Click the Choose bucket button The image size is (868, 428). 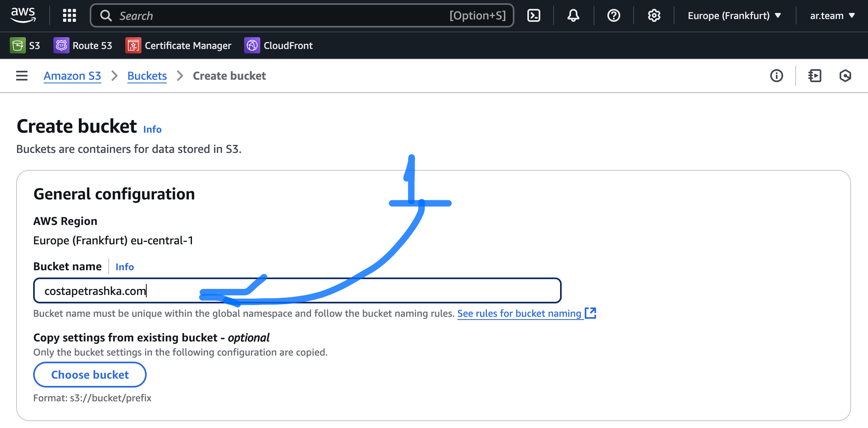point(90,375)
